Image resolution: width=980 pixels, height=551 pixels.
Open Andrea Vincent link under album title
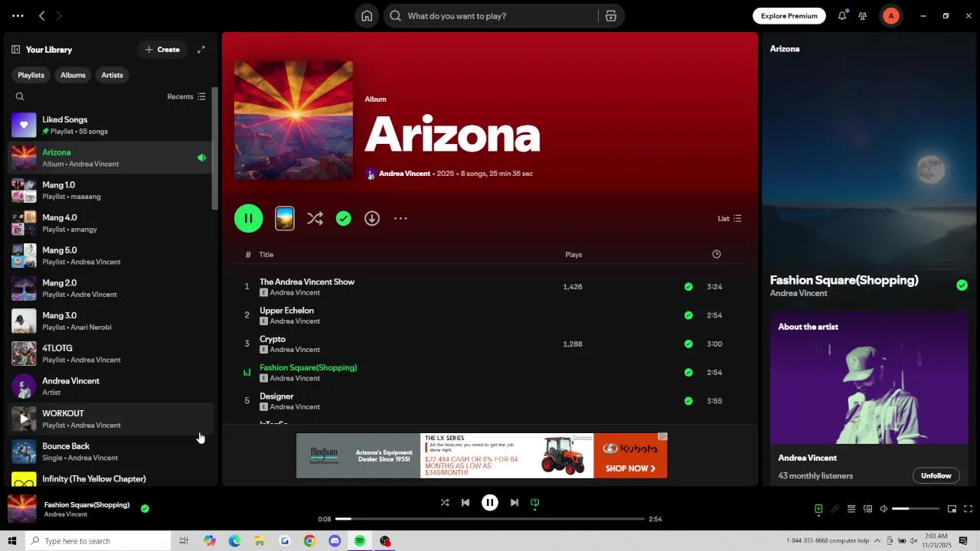[404, 174]
